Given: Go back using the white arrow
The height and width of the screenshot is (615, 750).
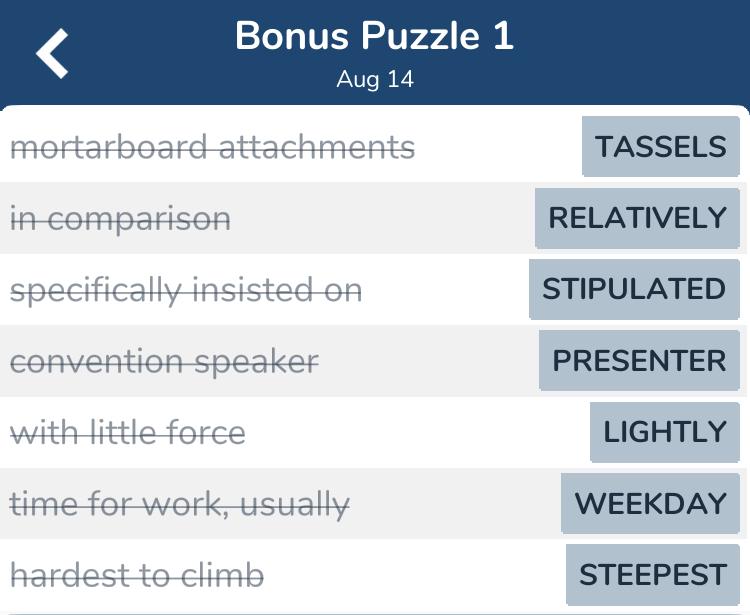Looking at the screenshot, I should coord(53,52).
